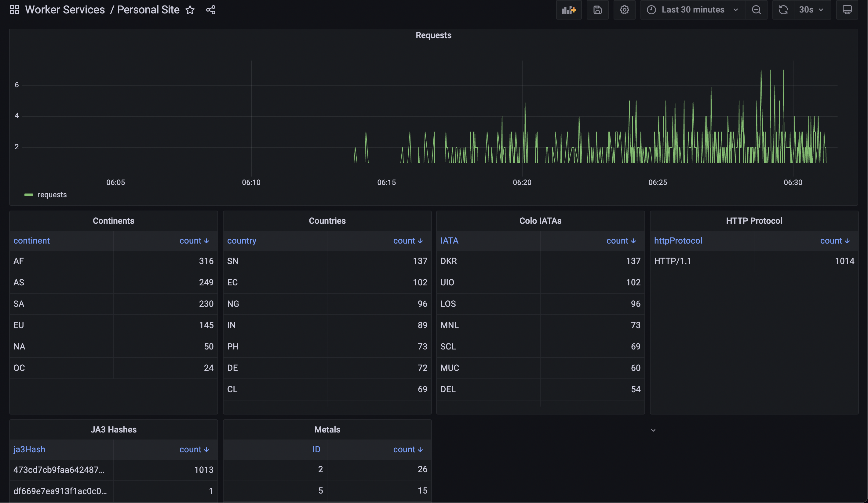Sort Continents table by count
Viewport: 868px width, 503px height.
[x=194, y=241]
